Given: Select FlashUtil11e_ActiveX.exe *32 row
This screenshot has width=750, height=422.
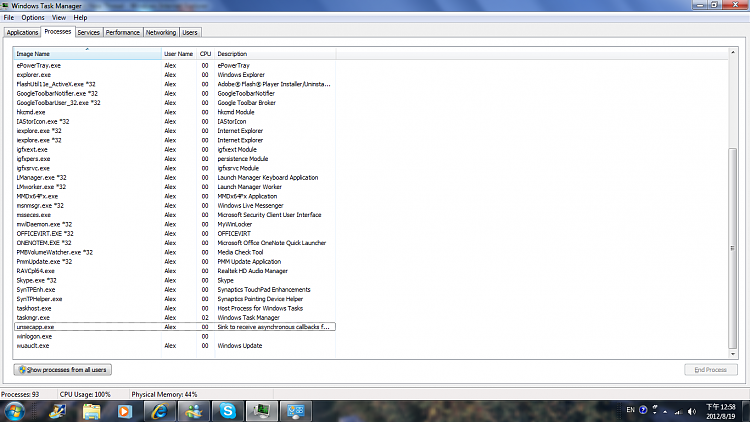Looking at the screenshot, I should click(x=175, y=84).
